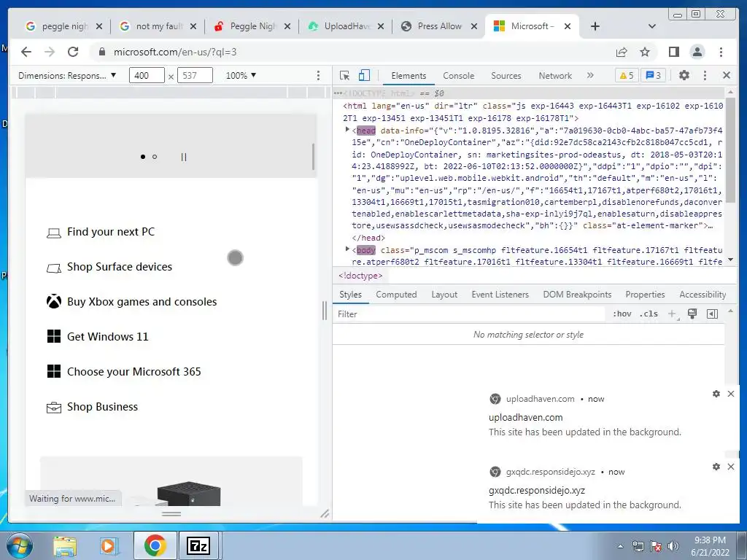Open DevTools settings gear
The height and width of the screenshot is (560, 747).
tap(684, 75)
